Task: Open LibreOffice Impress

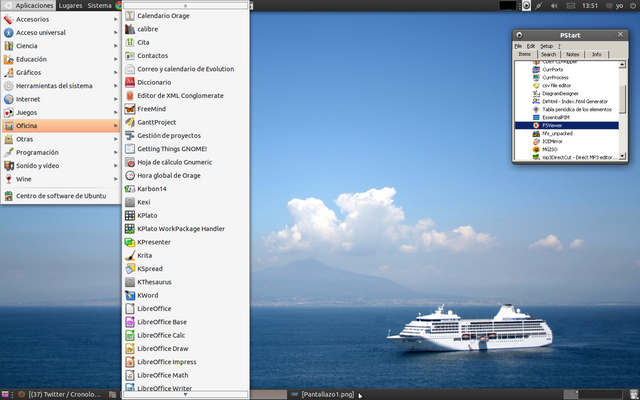Action: [169, 361]
